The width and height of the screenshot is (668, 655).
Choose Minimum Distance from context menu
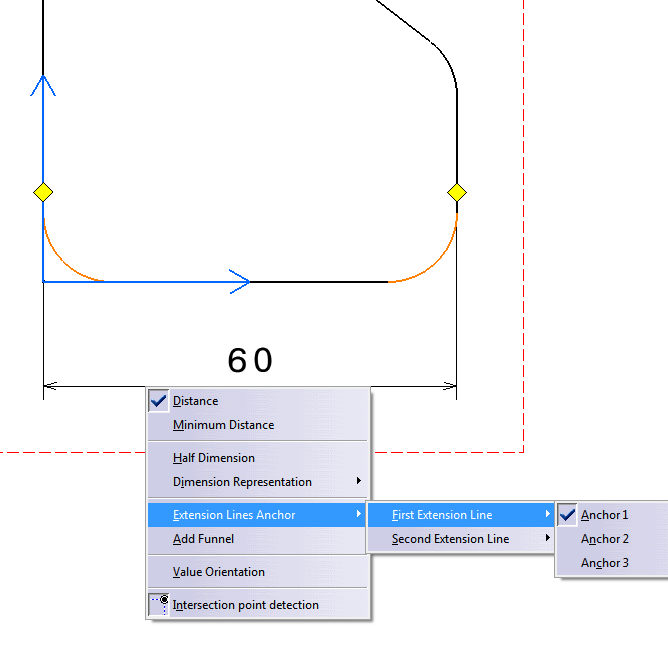[257, 425]
